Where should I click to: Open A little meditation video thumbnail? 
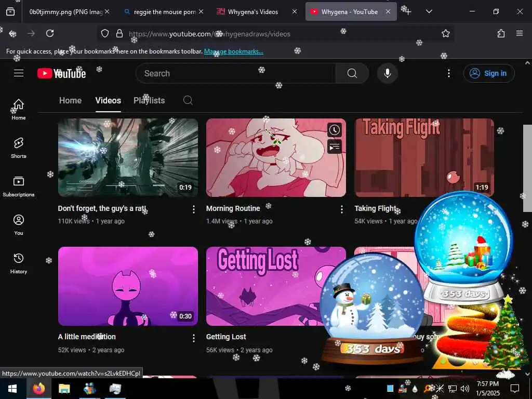(x=128, y=286)
